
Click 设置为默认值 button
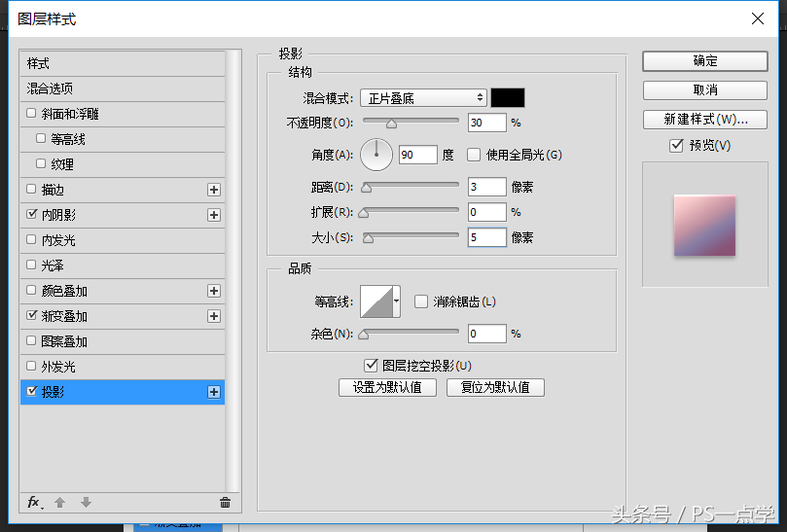click(x=387, y=387)
